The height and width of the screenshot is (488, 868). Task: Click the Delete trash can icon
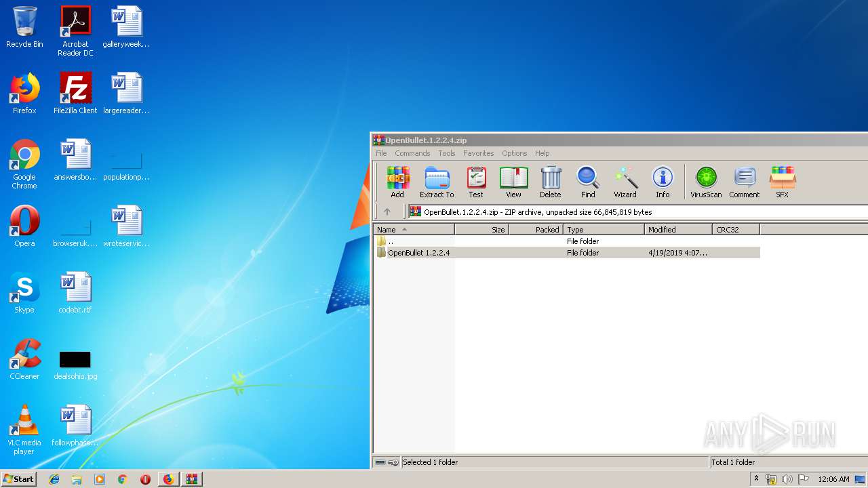pos(550,182)
